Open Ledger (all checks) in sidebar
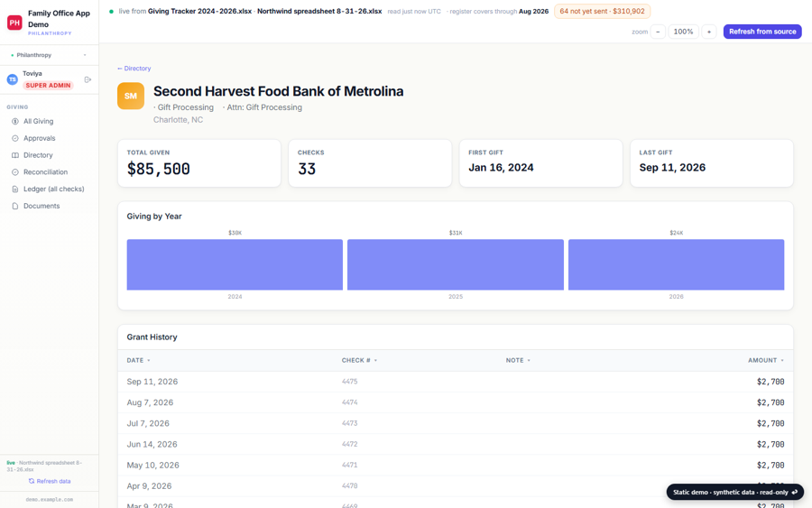812x508 pixels. tap(50, 189)
